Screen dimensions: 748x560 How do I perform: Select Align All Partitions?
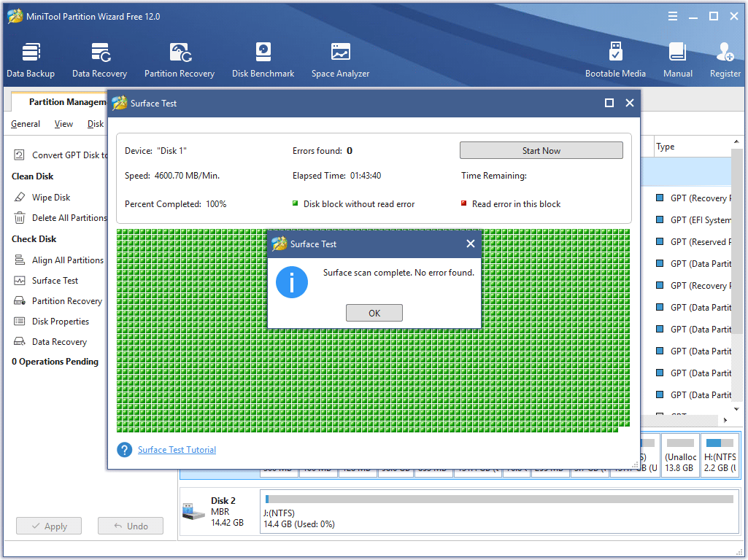click(68, 260)
